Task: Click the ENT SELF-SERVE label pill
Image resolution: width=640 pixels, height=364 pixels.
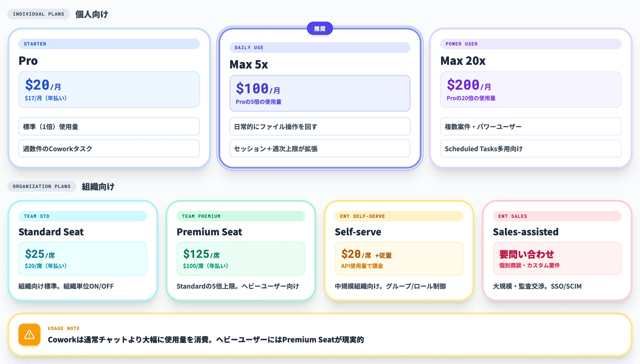Action: [399, 216]
